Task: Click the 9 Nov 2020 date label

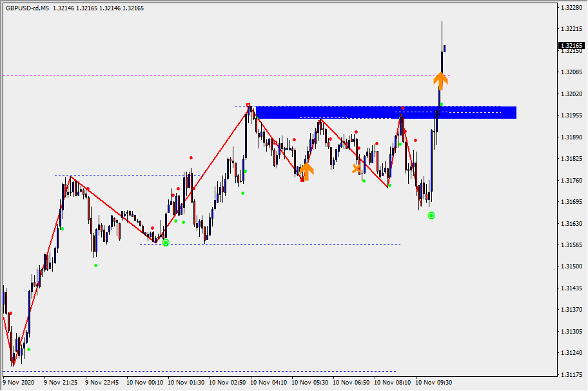Action: click(x=19, y=382)
